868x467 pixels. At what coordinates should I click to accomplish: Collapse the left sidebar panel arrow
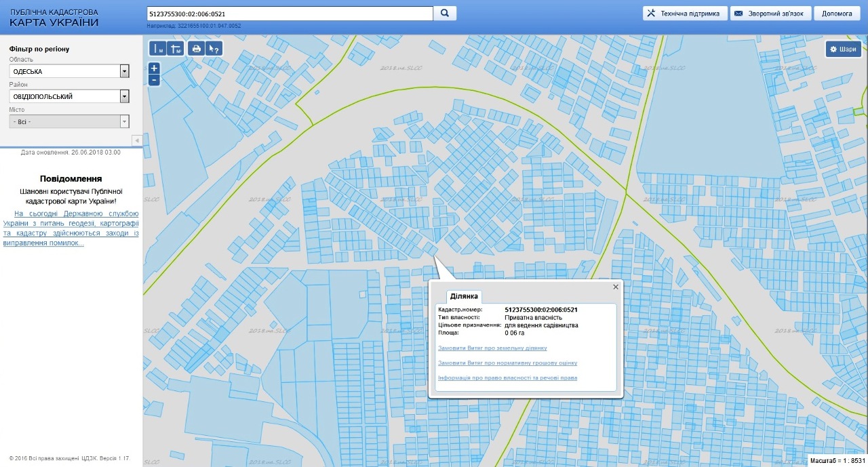tap(136, 140)
